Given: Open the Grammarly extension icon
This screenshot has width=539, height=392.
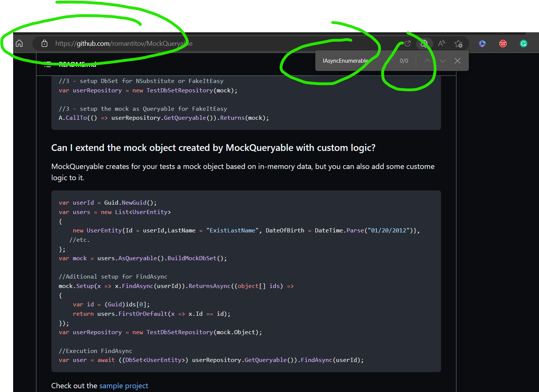Looking at the screenshot, I should [x=524, y=44].
